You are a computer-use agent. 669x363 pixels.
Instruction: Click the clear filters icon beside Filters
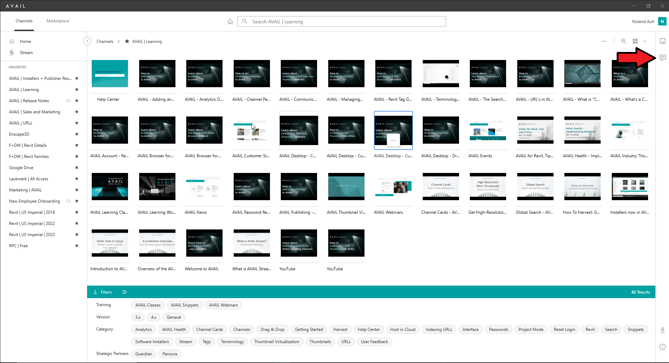tap(125, 292)
